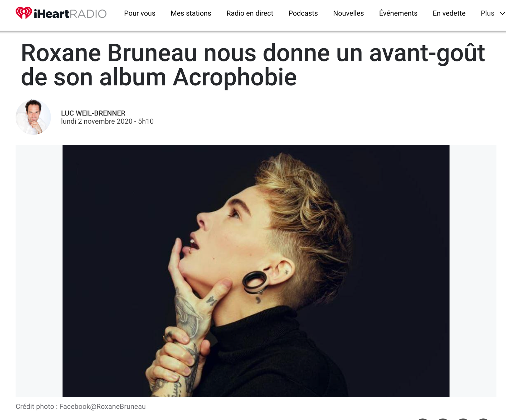Image resolution: width=506 pixels, height=420 pixels.
Task: Expand the chevron next to Plus
Action: (x=502, y=13)
